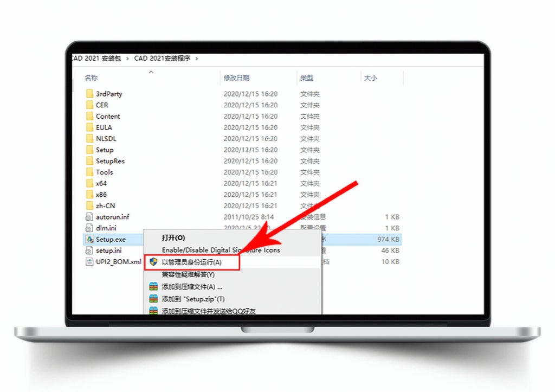Click the archive icon beside 添加到 "Setup.zip"
The width and height of the screenshot is (555, 392).
[153, 299]
